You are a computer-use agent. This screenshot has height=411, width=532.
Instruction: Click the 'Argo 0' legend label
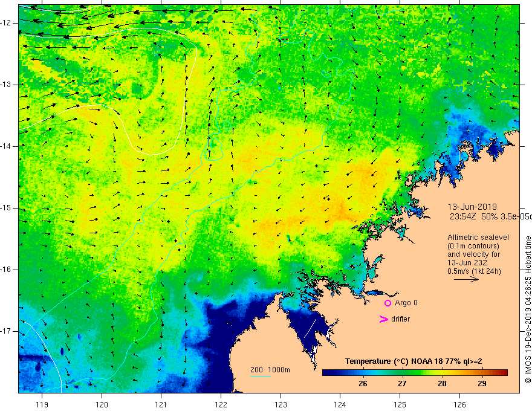(x=406, y=303)
